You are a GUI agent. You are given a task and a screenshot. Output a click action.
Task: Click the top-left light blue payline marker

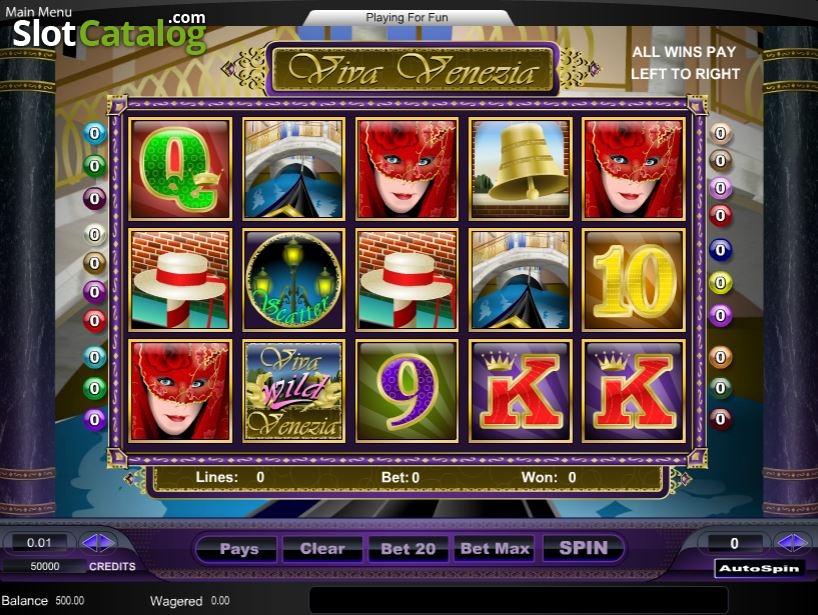[94, 134]
